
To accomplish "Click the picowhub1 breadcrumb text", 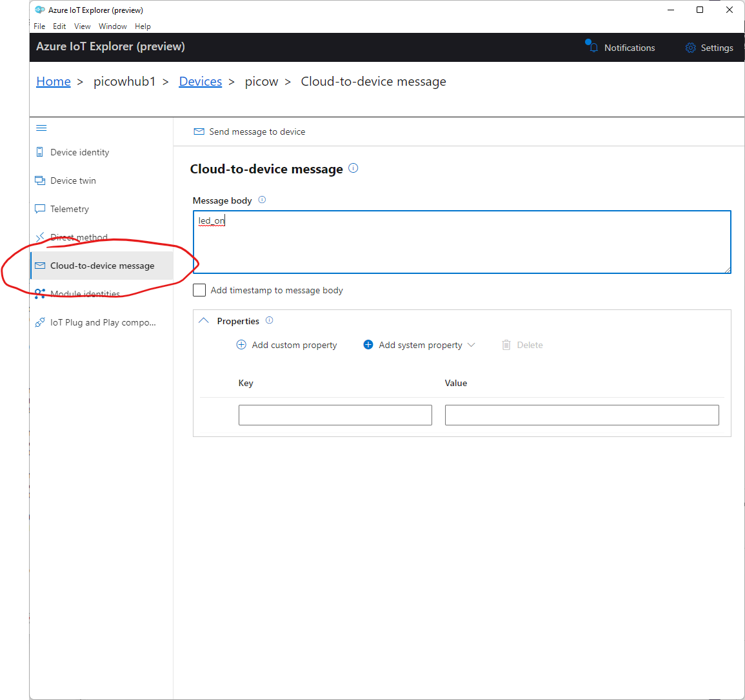I will pos(124,82).
